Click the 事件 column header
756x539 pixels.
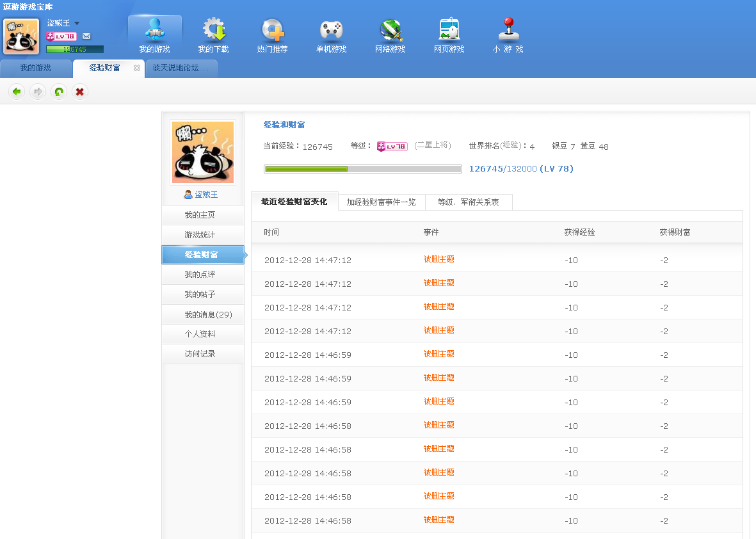point(431,232)
